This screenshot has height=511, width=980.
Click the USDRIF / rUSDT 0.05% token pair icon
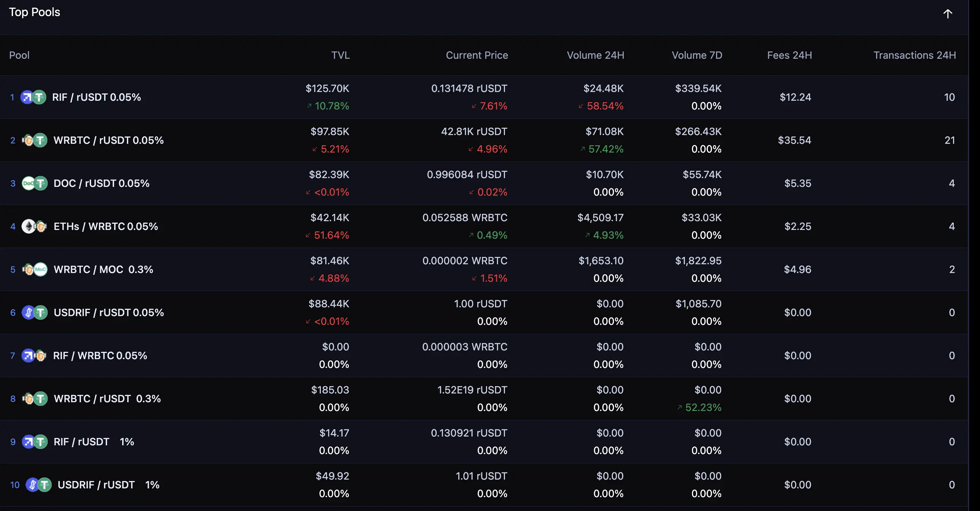click(x=35, y=312)
